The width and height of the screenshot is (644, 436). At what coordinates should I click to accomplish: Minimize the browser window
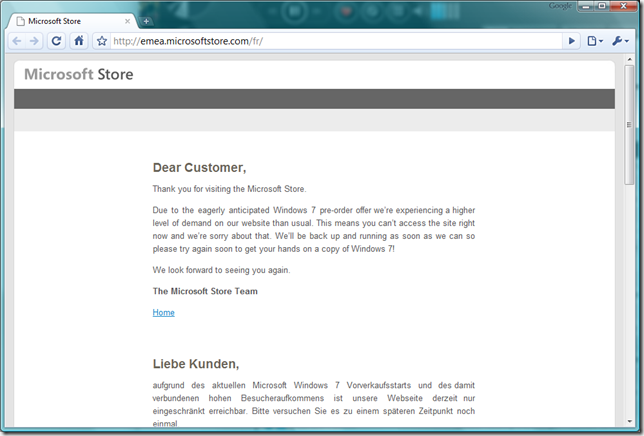(586, 6)
